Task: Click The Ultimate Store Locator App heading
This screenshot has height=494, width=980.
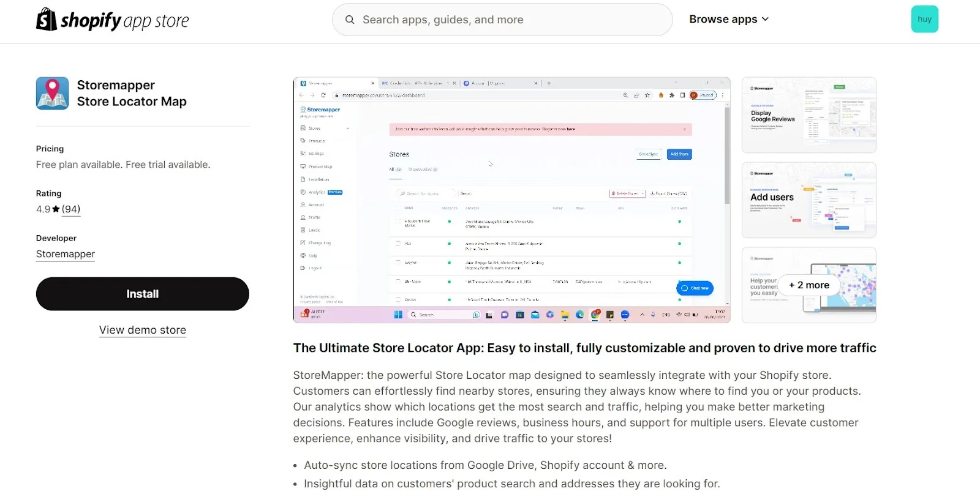Action: pos(584,348)
